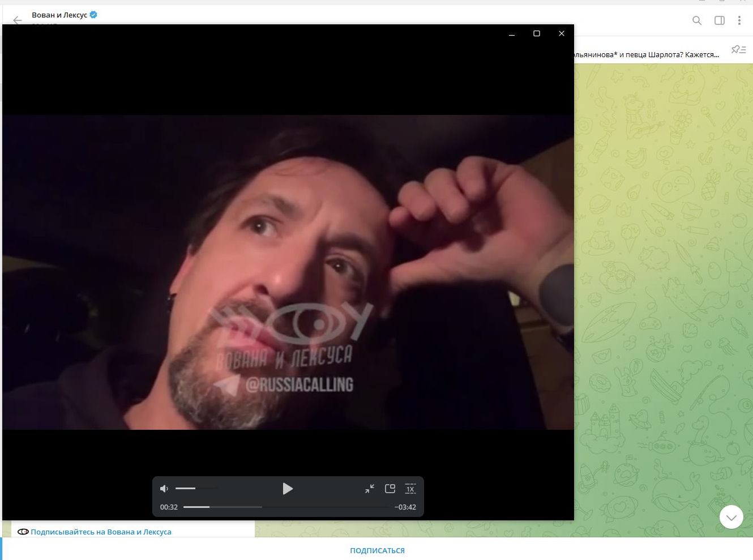Search within the channel using magnifier icon
This screenshot has height=560, width=753.
pyautogui.click(x=697, y=20)
